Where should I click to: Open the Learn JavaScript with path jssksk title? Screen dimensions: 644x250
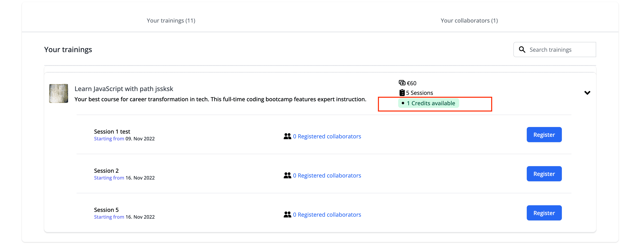pyautogui.click(x=124, y=89)
